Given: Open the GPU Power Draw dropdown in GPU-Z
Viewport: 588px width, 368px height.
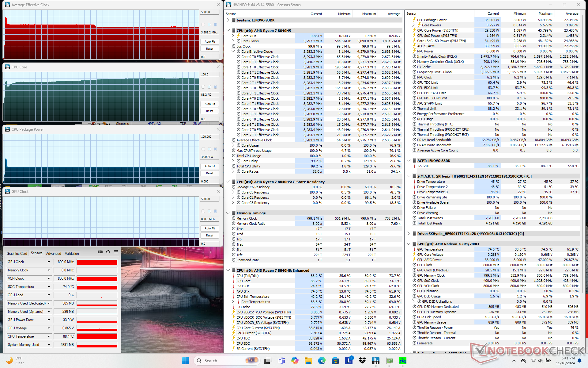Looking at the screenshot, I should point(48,320).
